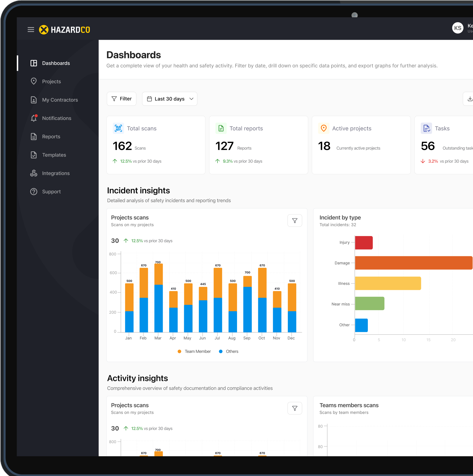Click the notifications bell icon

34,118
